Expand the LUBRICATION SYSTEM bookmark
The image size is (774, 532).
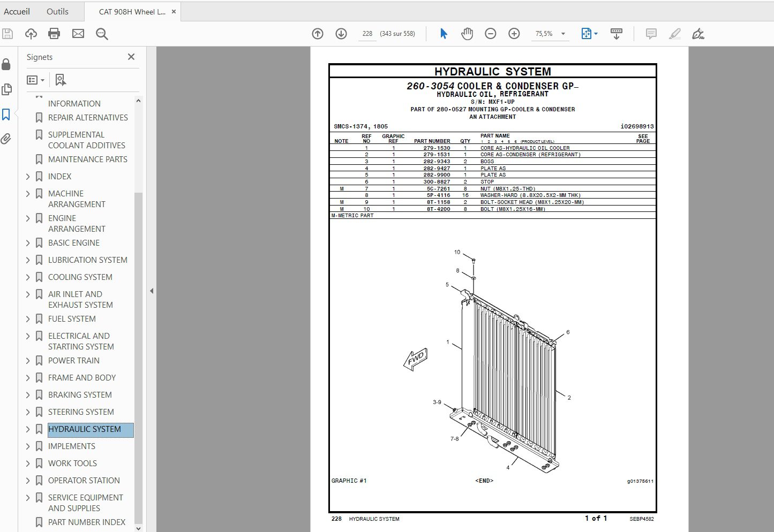28,260
